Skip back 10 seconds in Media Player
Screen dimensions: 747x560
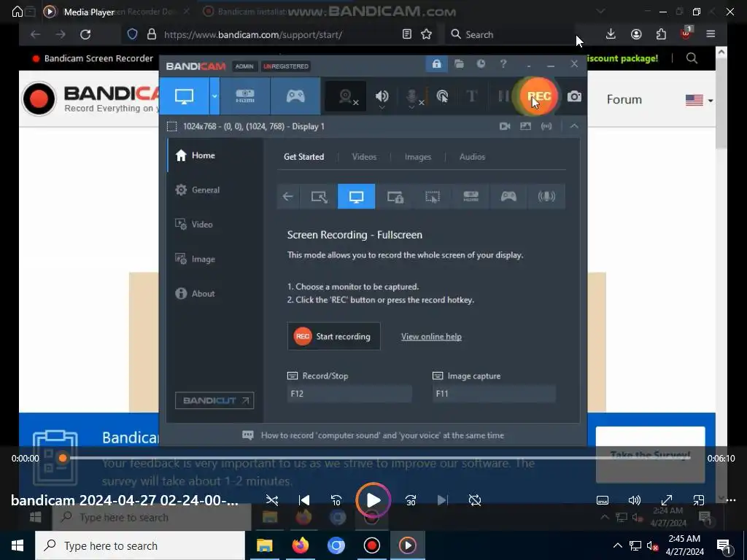point(336,500)
